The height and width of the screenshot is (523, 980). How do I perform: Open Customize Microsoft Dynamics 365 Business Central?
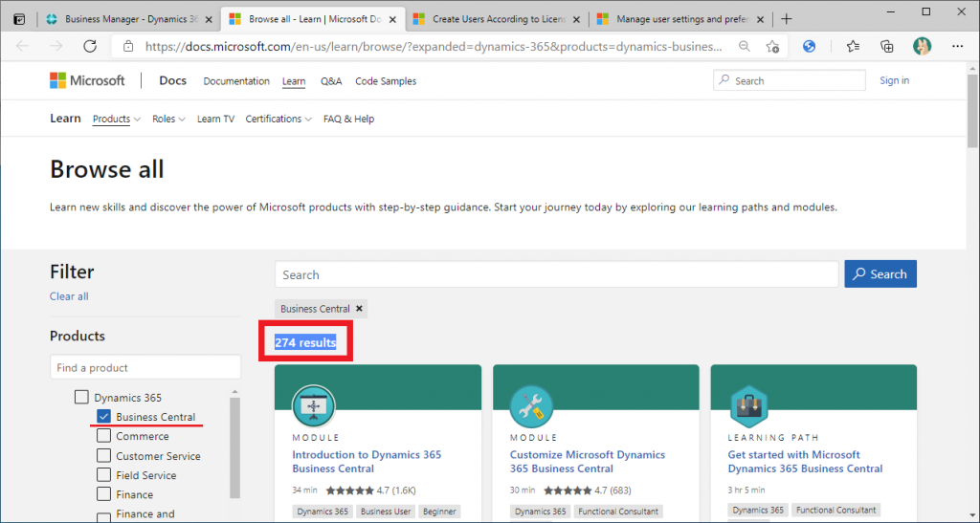pos(587,462)
